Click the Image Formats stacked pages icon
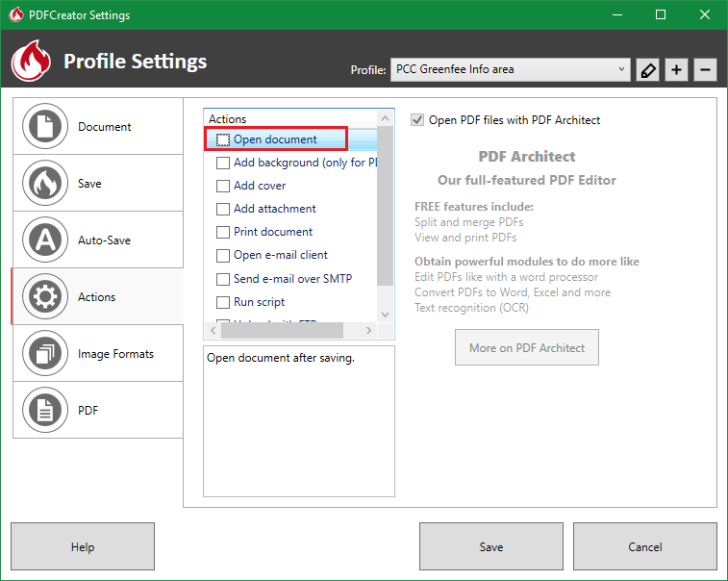Viewport: 728px width, 581px height. point(44,353)
